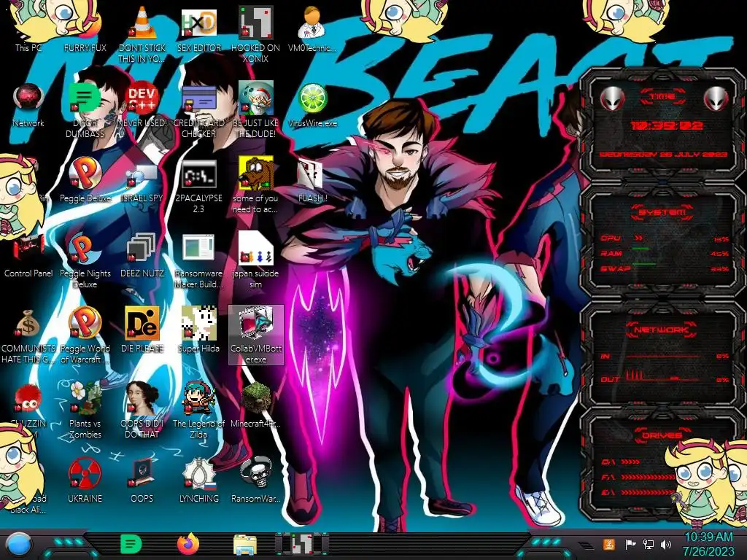This screenshot has height=560, width=747.
Task: Launch Peggle World of Warcraft shortcut
Action: (x=85, y=335)
